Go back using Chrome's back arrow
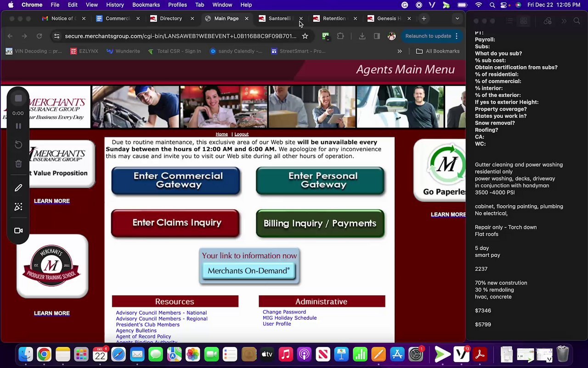 pyautogui.click(x=10, y=36)
